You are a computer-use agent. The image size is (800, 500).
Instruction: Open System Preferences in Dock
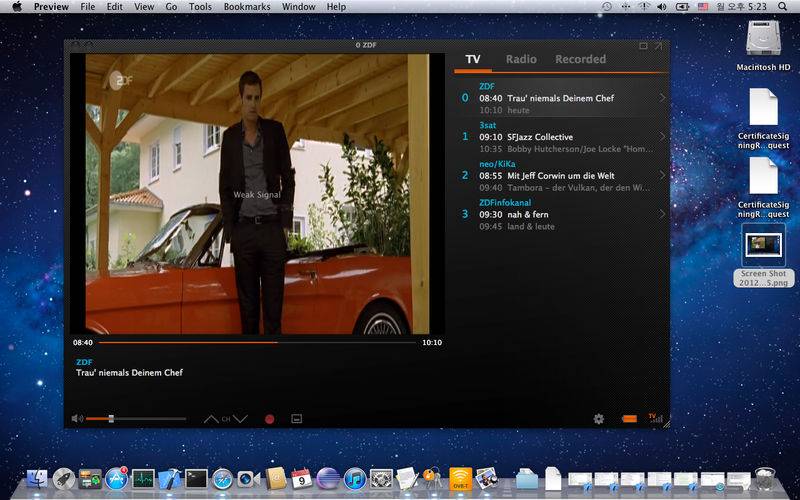[381, 479]
